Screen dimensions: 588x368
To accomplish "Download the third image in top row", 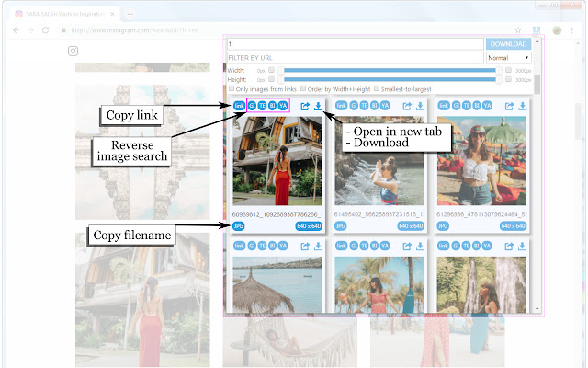I will pyautogui.click(x=521, y=106).
